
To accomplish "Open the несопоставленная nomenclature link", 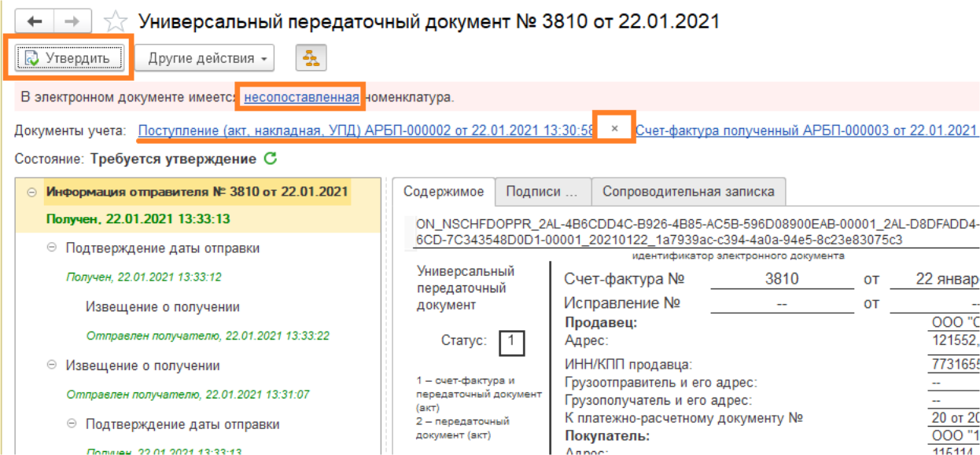I will point(301,97).
